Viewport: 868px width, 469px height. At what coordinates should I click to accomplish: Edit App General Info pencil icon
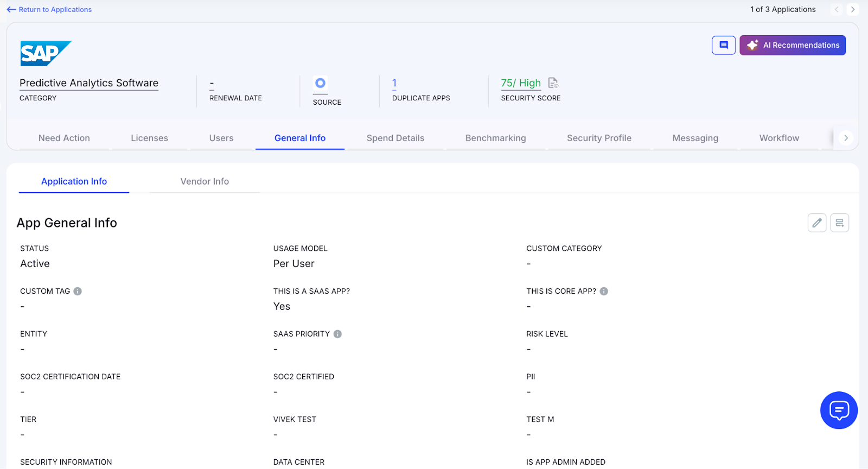click(x=817, y=223)
